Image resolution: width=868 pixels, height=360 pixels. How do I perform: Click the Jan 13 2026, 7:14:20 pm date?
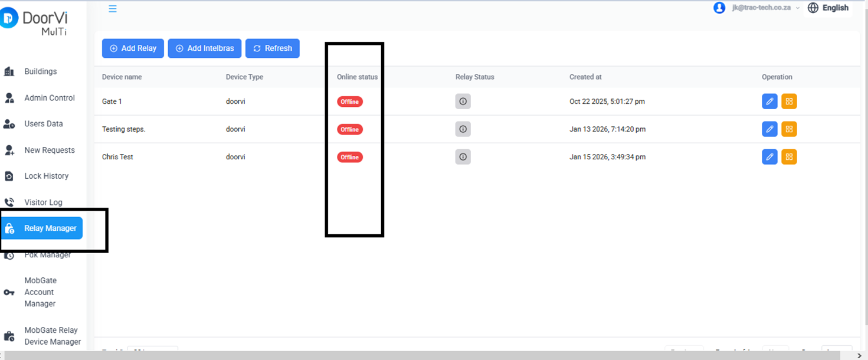[x=608, y=129]
